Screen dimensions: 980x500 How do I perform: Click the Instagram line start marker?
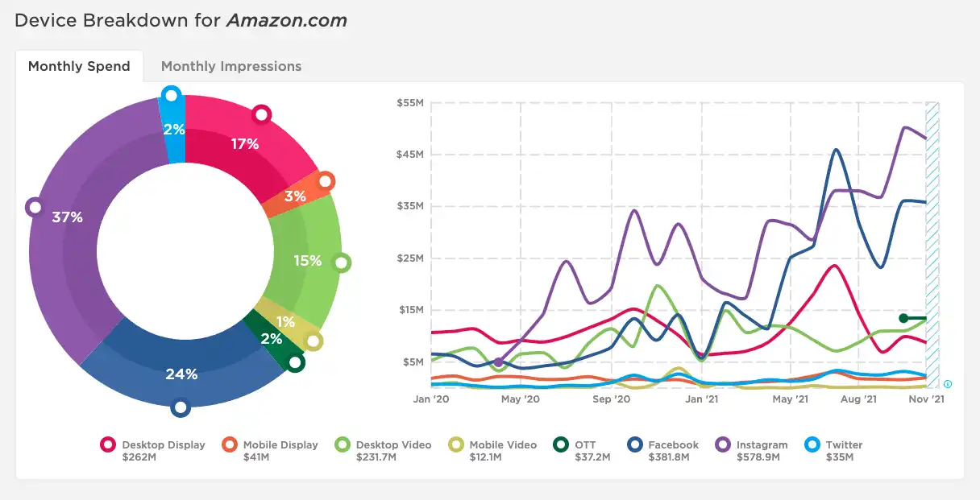(x=499, y=362)
